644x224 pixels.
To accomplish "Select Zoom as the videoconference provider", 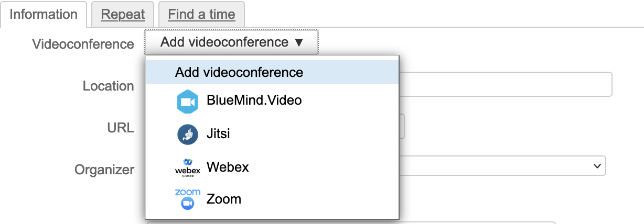I will [x=224, y=199].
